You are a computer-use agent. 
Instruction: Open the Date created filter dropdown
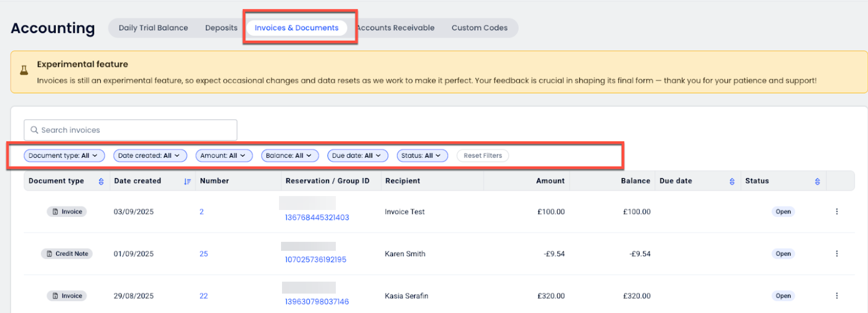(x=149, y=156)
